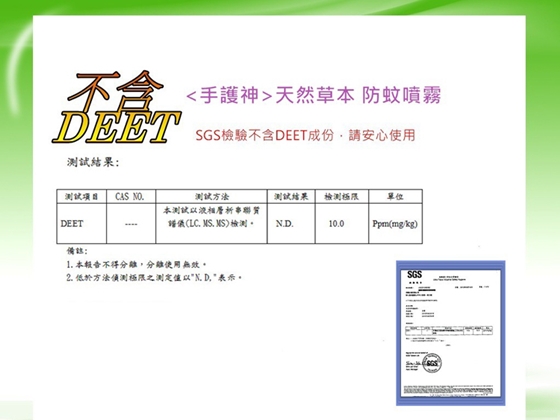Click the ---- CAS number cell
This screenshot has height=420, width=560.
tap(131, 224)
